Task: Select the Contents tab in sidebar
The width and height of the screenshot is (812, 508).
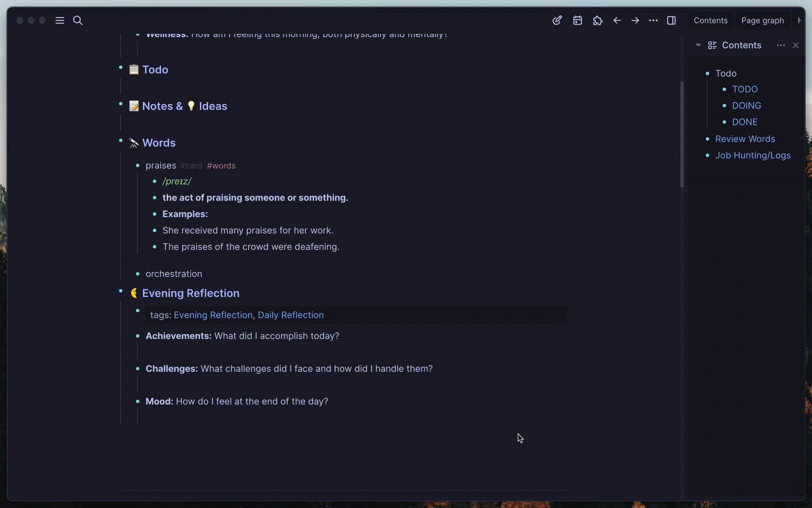Action: pos(711,20)
